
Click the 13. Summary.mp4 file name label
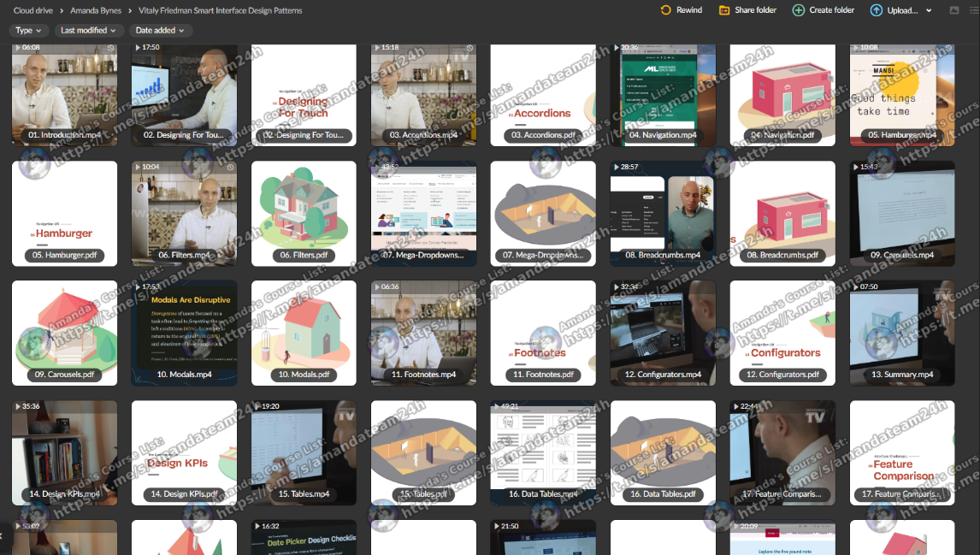click(902, 375)
